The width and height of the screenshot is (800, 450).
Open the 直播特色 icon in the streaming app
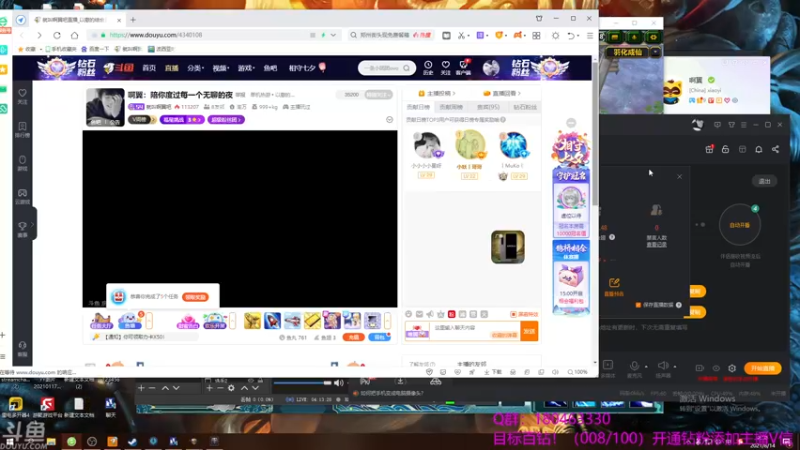coord(614,287)
